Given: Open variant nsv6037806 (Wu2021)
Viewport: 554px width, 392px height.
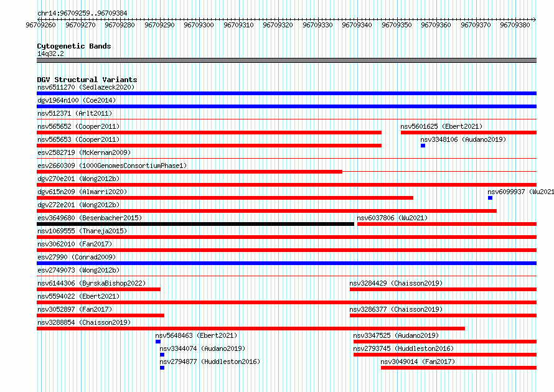Looking at the screenshot, I should coord(392,218).
